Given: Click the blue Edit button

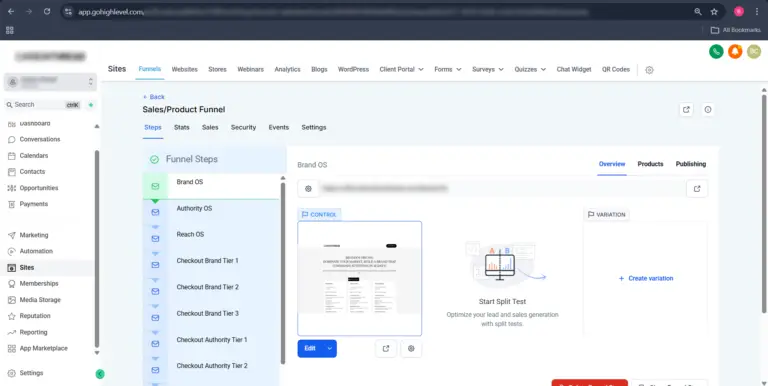Looking at the screenshot, I should [310, 348].
